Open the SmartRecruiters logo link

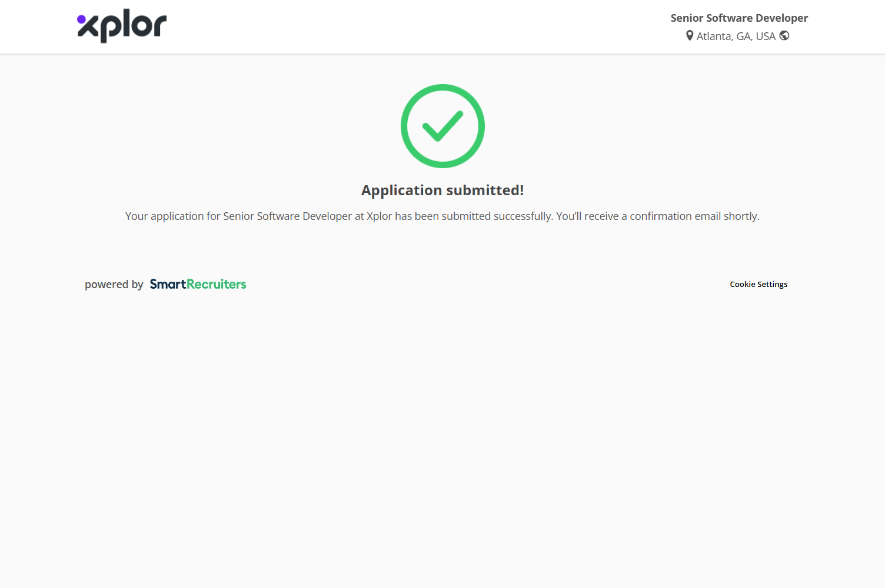pyautogui.click(x=198, y=285)
